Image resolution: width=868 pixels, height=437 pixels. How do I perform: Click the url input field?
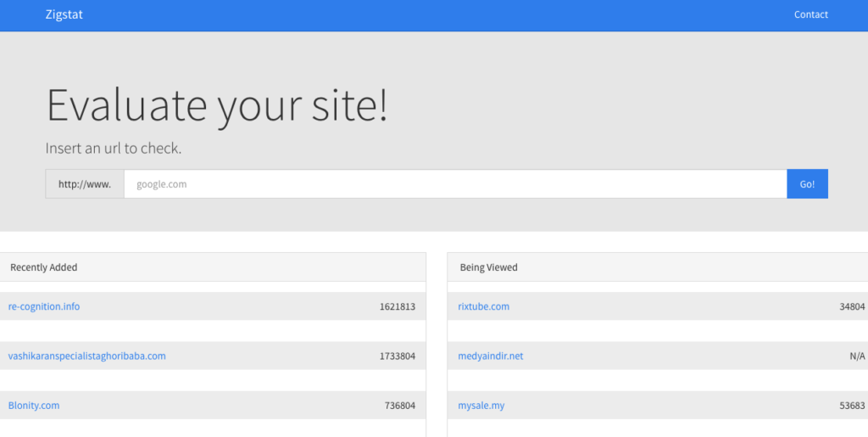point(455,184)
